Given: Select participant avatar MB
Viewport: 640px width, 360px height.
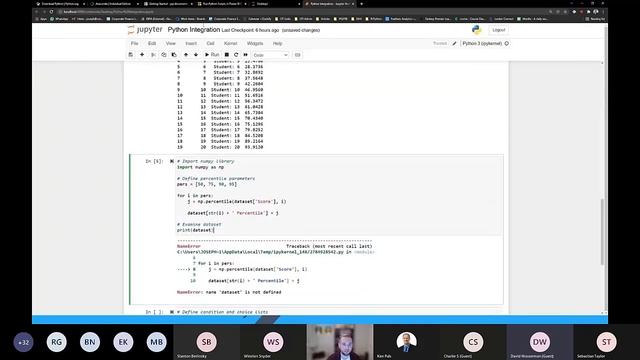Looking at the screenshot, I should pyautogui.click(x=157, y=342).
